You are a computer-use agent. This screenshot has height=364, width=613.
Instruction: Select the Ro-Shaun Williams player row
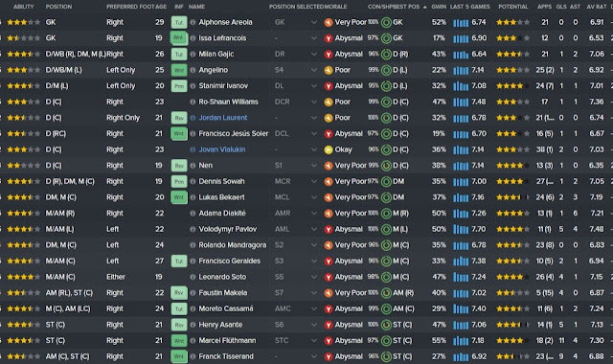point(306,102)
